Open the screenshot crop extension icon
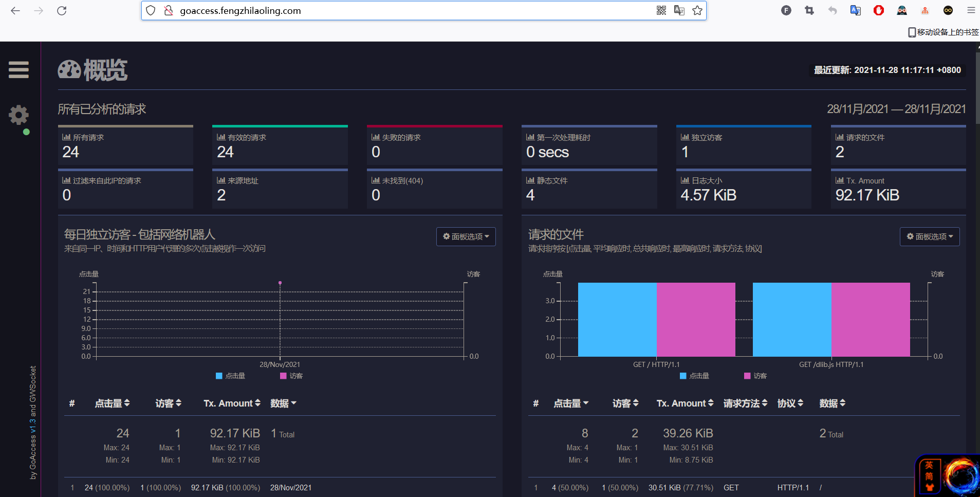 [x=809, y=10]
